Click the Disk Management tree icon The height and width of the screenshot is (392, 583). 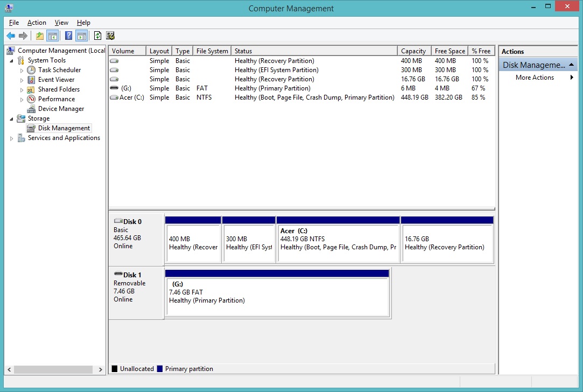[x=31, y=128]
